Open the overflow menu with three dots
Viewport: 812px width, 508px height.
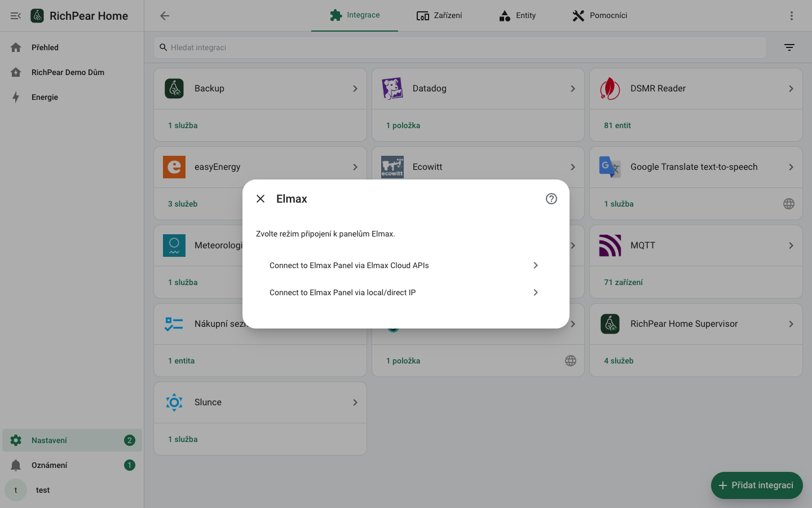pos(792,16)
